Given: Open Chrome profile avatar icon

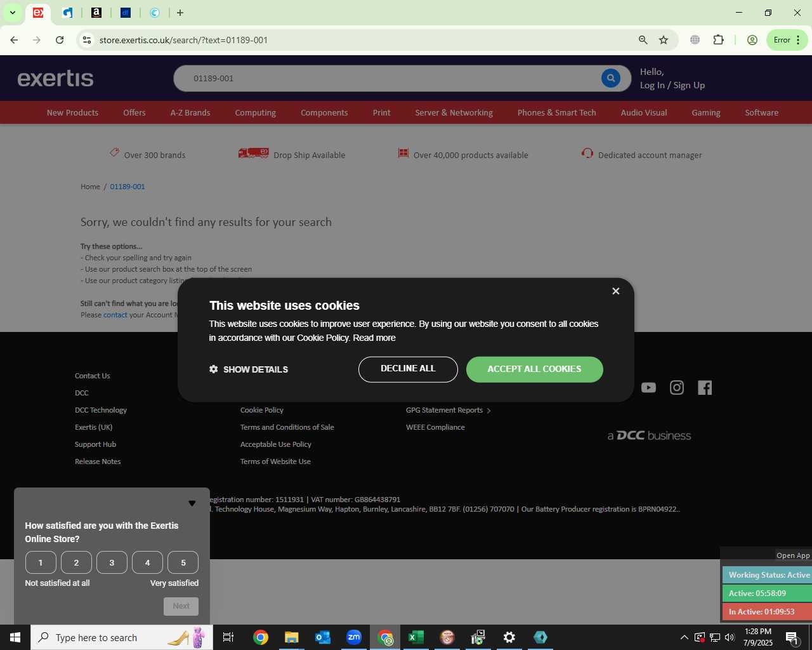Looking at the screenshot, I should 752,40.
